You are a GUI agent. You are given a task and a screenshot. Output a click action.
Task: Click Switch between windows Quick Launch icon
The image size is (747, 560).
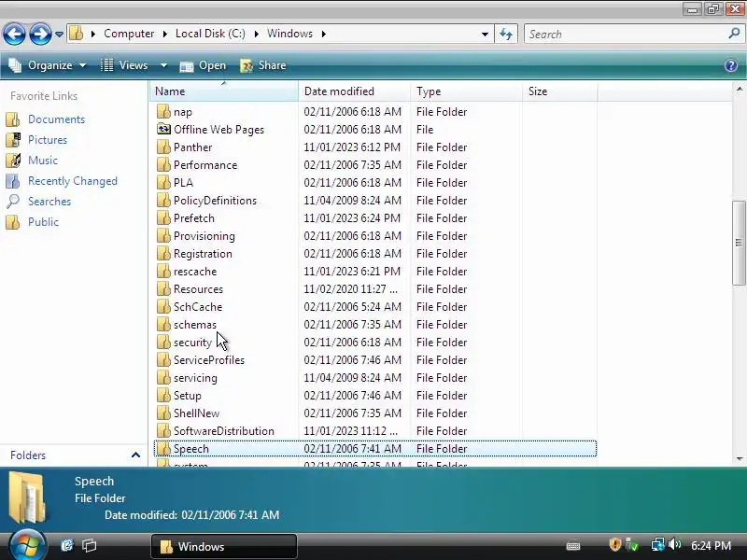pos(89,545)
